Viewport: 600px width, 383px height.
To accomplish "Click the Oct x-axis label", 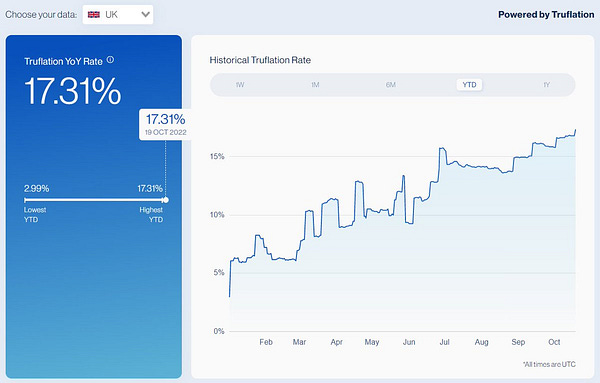I will [554, 342].
